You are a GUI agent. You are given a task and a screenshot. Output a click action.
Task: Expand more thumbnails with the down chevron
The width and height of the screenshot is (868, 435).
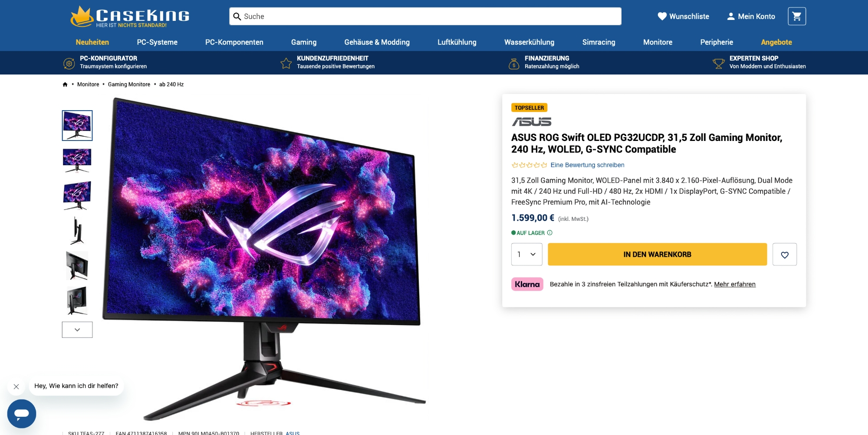click(77, 330)
